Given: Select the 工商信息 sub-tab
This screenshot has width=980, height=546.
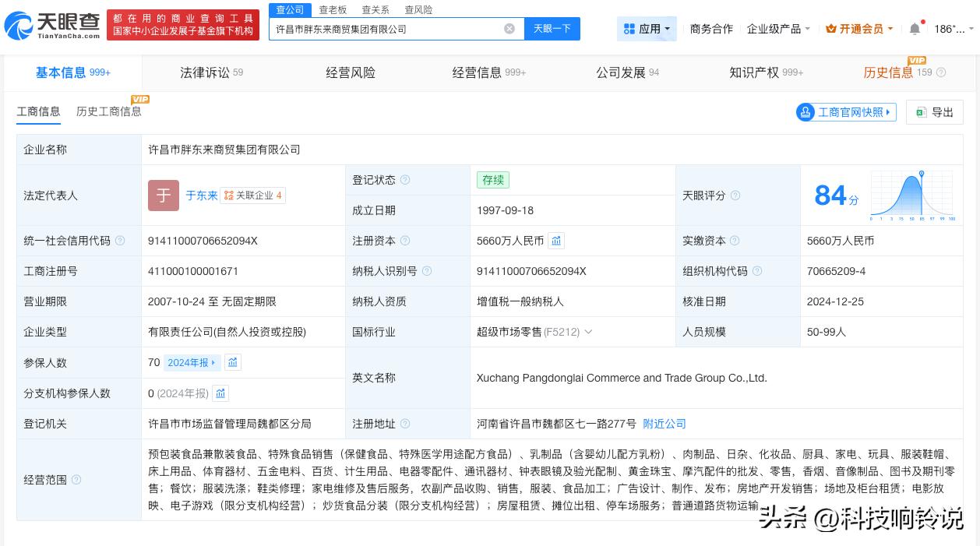Looking at the screenshot, I should 38,111.
